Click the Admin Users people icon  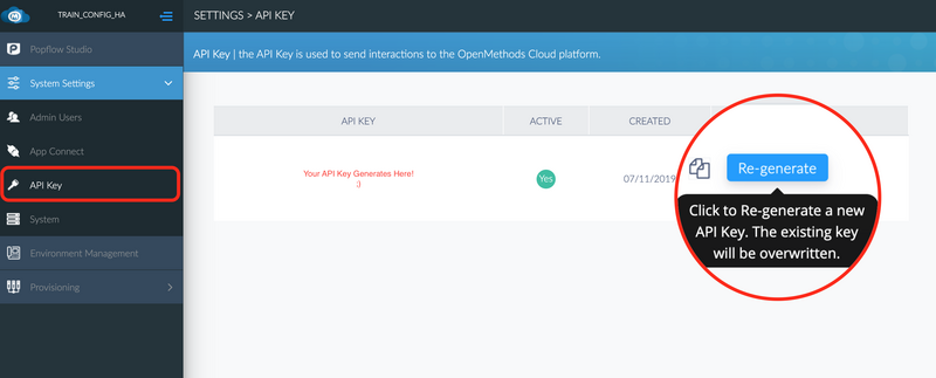pyautogui.click(x=13, y=118)
